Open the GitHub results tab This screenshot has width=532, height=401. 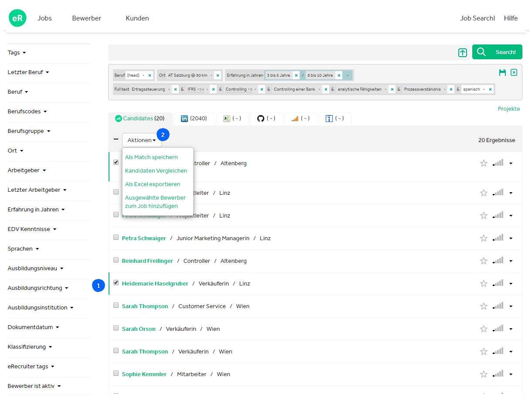pyautogui.click(x=266, y=119)
